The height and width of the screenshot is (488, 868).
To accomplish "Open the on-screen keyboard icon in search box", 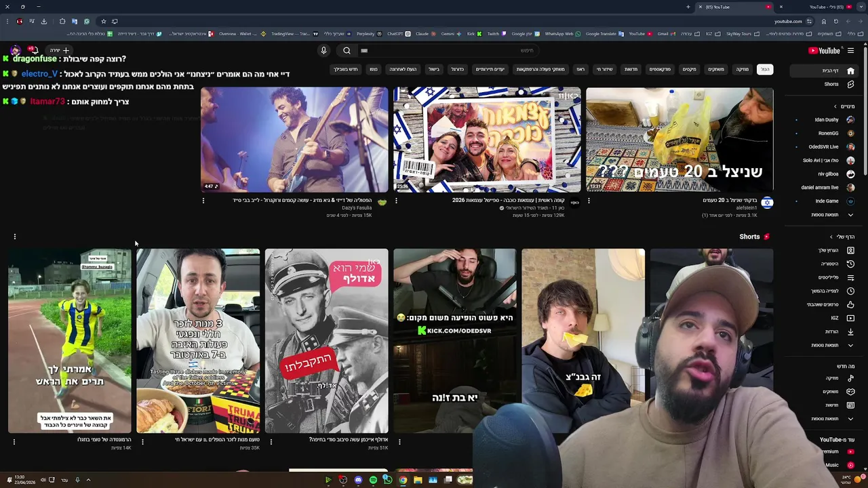I will (x=364, y=50).
